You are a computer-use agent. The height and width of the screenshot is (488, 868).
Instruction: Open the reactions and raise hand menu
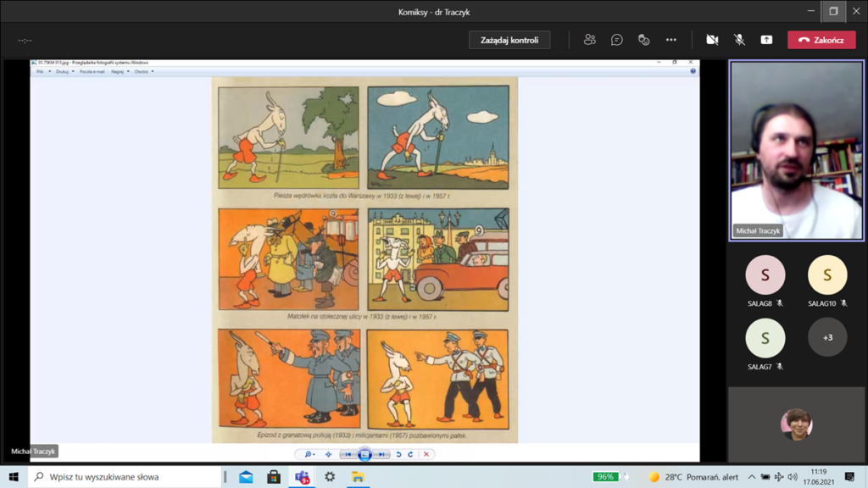click(x=644, y=40)
